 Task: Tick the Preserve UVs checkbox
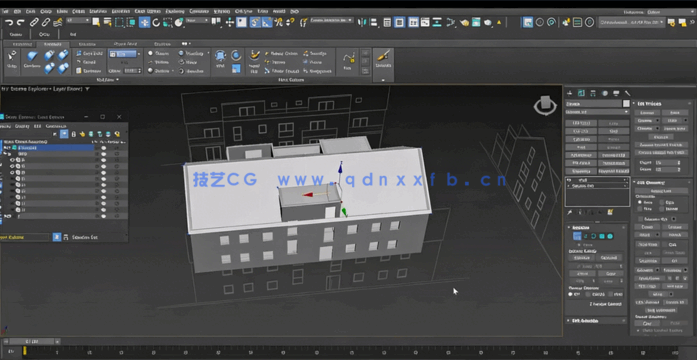click(x=640, y=219)
